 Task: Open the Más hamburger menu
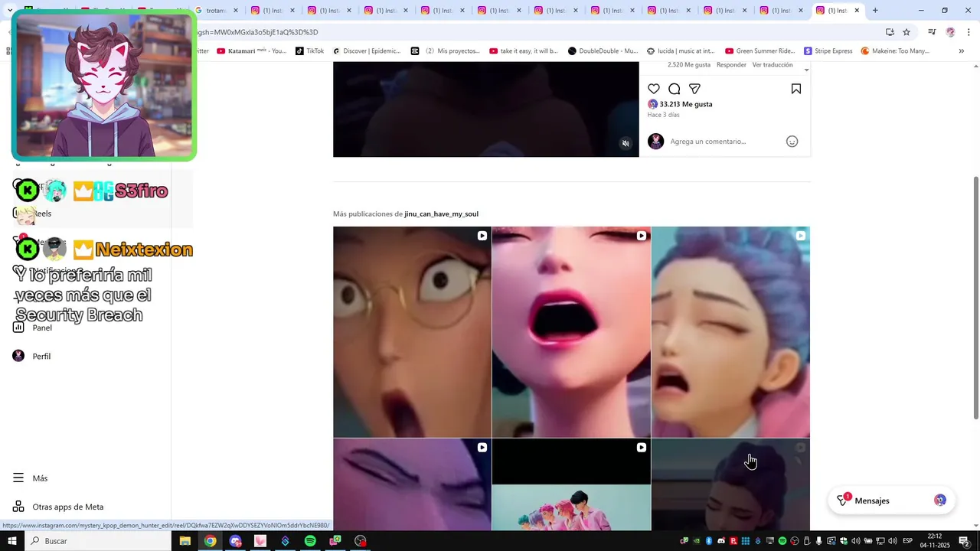click(x=31, y=478)
